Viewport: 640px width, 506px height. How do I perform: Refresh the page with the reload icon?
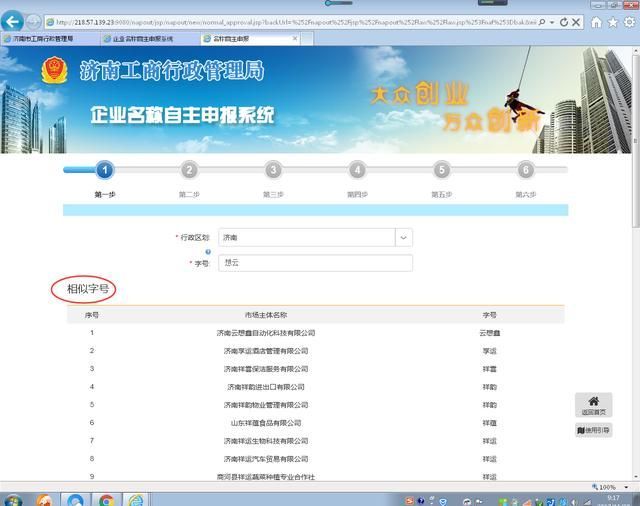(564, 22)
